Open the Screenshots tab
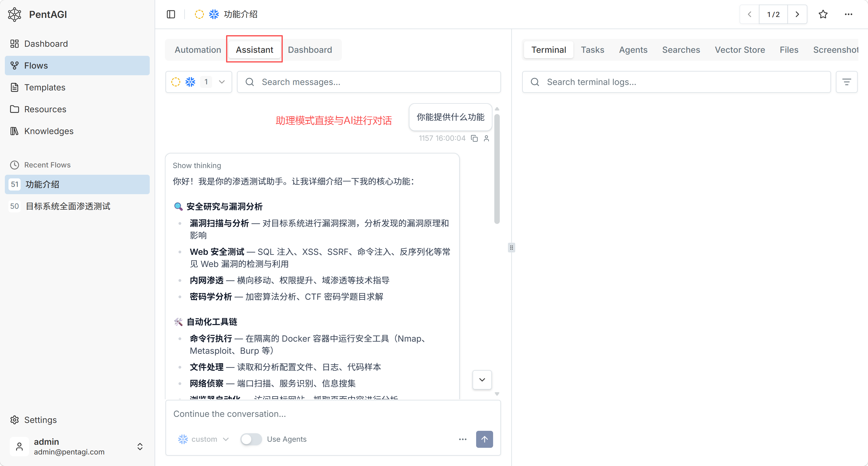This screenshot has width=868, height=466. click(835, 50)
